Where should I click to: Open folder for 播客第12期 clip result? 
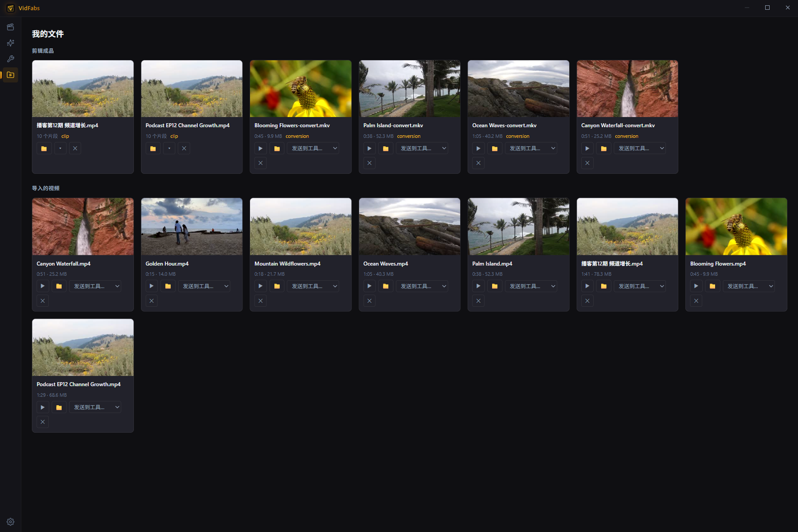click(x=44, y=149)
